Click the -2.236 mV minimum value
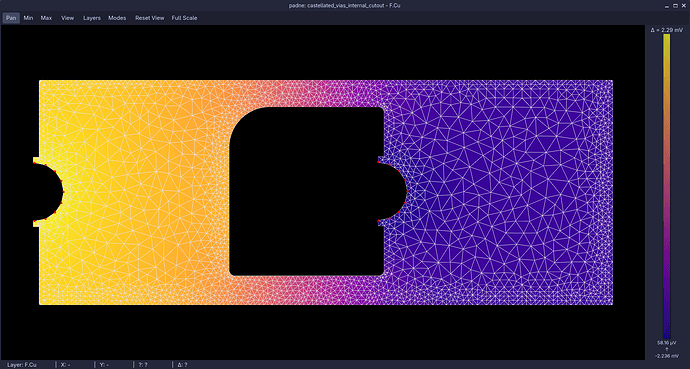Viewport: 690px width, 369px height. 667,356
